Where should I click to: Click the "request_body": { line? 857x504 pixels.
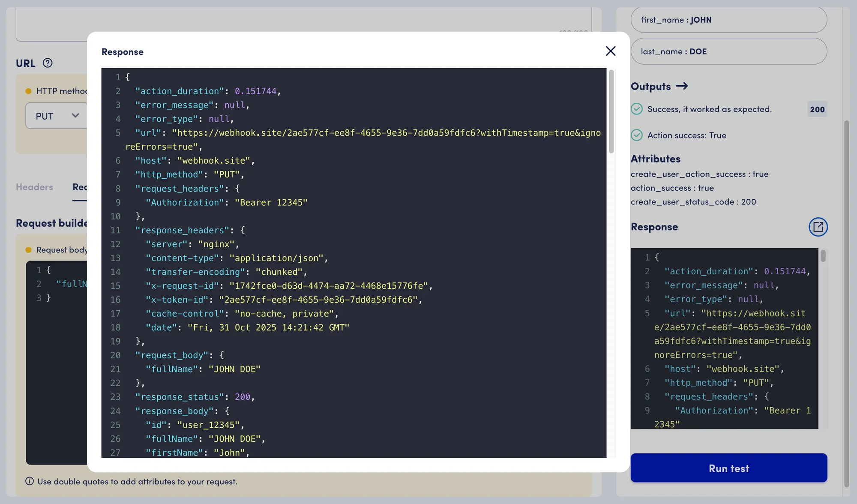click(180, 355)
